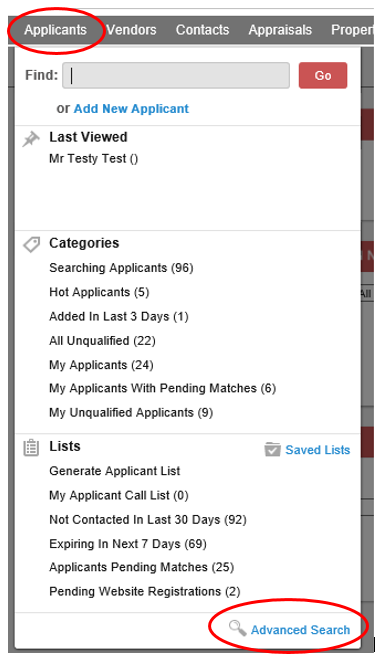The width and height of the screenshot is (378, 655).
Task: Choose Generate Applicant List
Action: click(x=115, y=471)
